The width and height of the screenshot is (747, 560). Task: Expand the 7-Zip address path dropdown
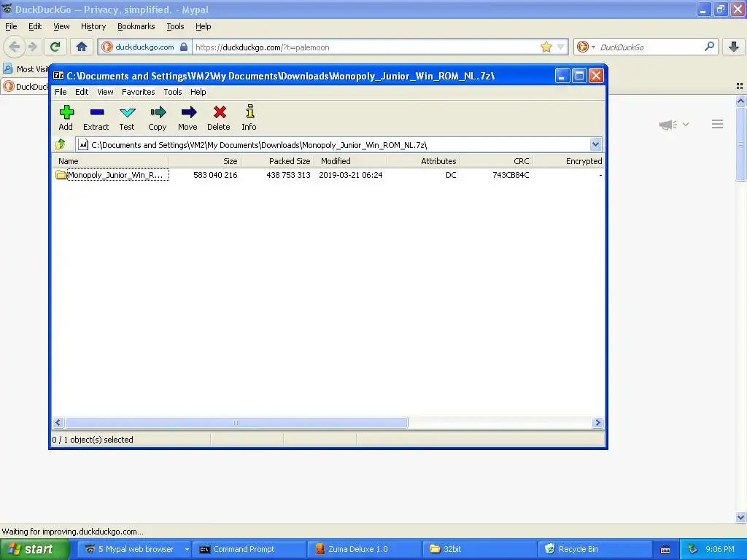click(595, 144)
